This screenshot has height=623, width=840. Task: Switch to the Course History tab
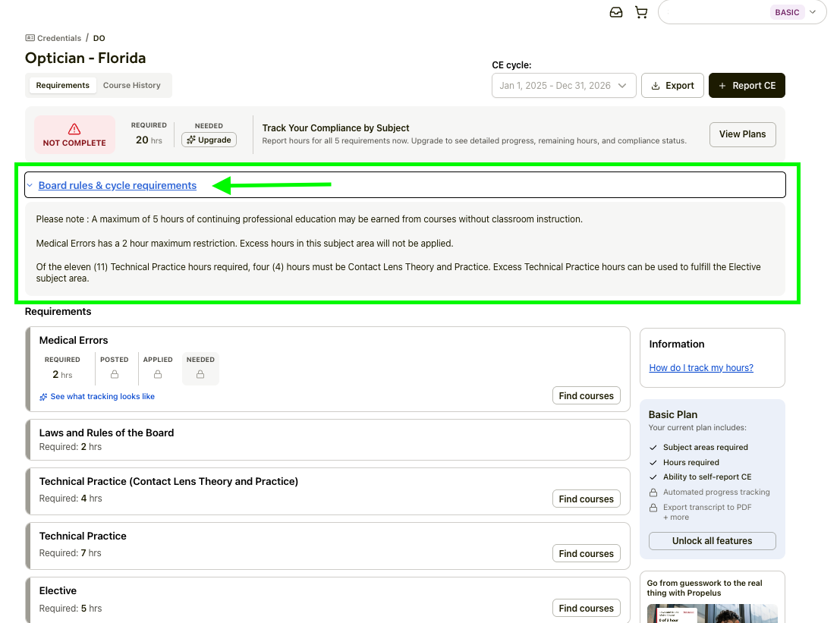click(x=131, y=86)
